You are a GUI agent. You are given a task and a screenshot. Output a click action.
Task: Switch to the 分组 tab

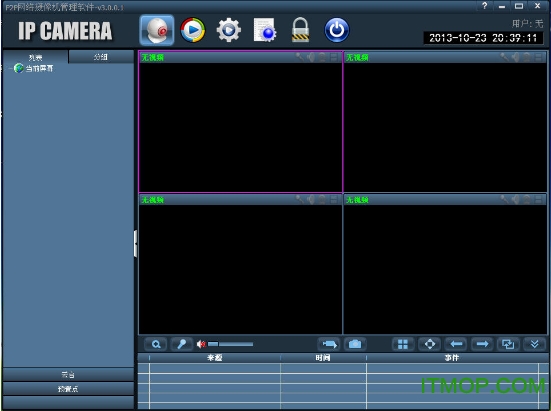(x=101, y=57)
